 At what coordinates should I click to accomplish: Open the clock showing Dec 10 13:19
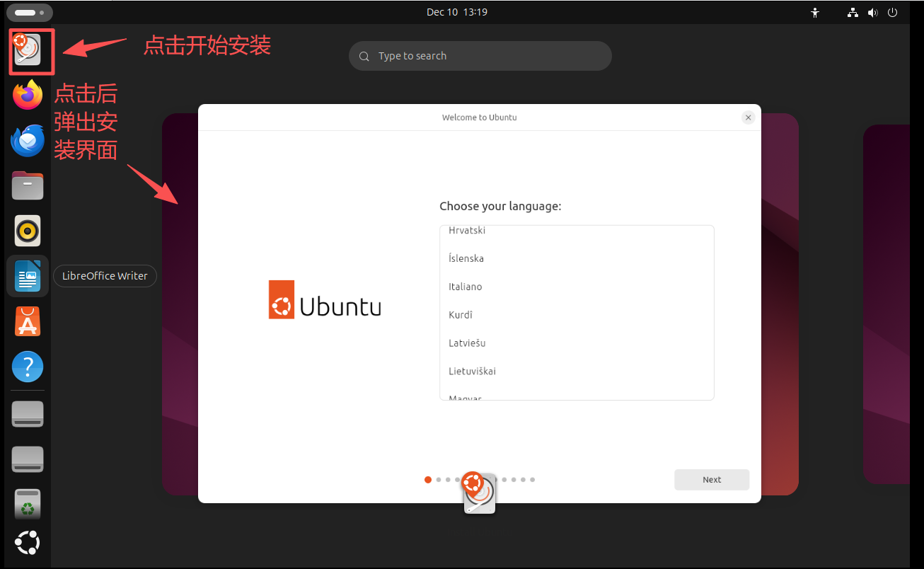click(x=456, y=12)
